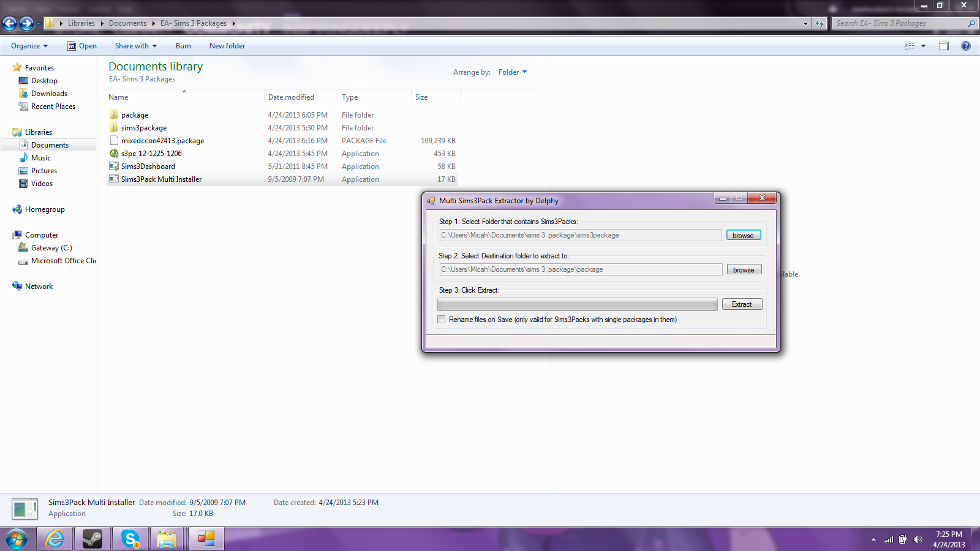Switch to Windows Explorer taskbar button
This screenshot has height=551, width=980.
click(x=167, y=539)
